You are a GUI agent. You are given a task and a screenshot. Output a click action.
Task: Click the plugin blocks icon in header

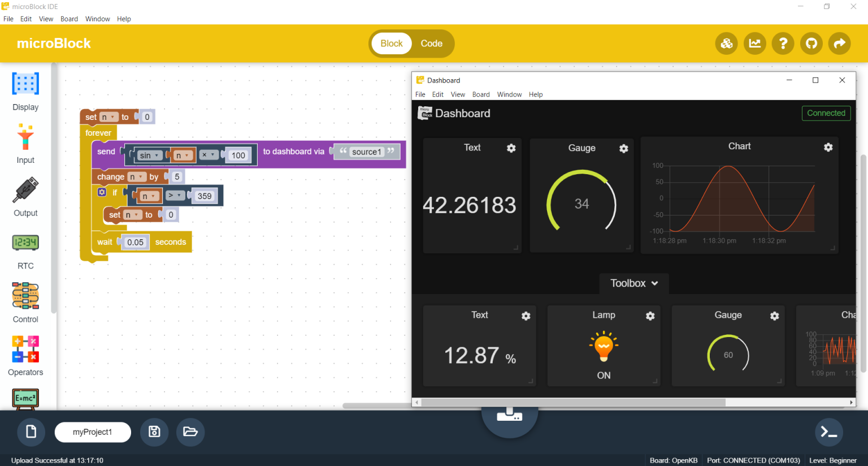point(726,44)
